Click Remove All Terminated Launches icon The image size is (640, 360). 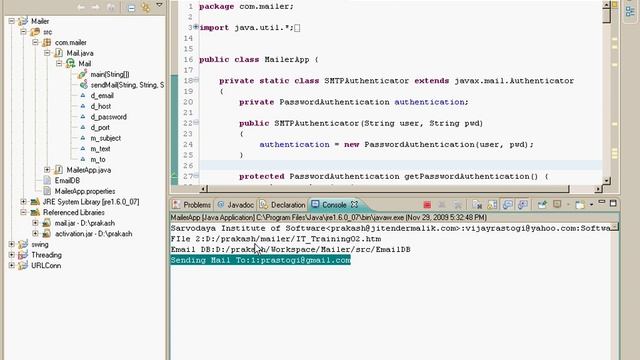pos(458,204)
